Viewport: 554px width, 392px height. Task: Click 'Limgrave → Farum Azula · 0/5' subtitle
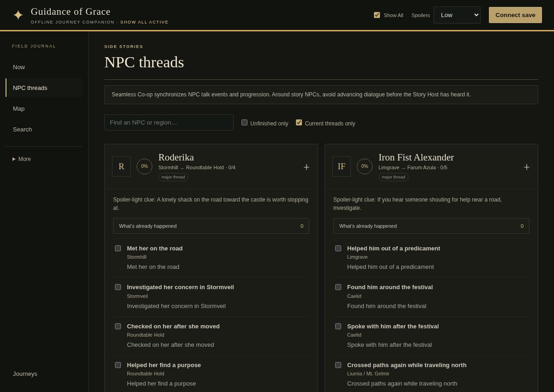(413, 167)
